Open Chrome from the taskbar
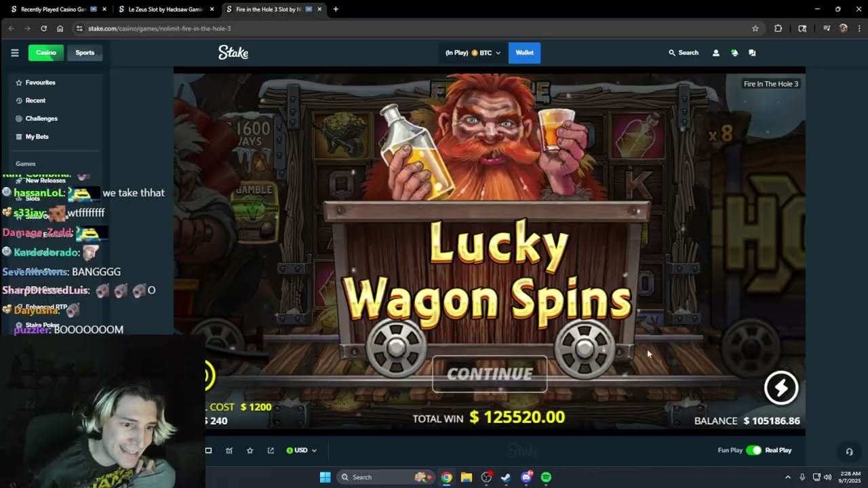This screenshot has width=868, height=488. (446, 477)
